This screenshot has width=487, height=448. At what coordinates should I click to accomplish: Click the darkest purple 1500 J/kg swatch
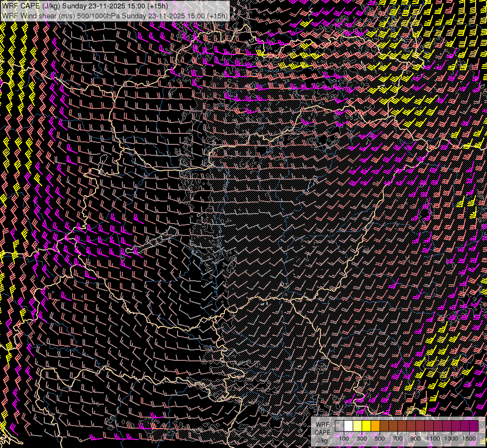point(474,426)
